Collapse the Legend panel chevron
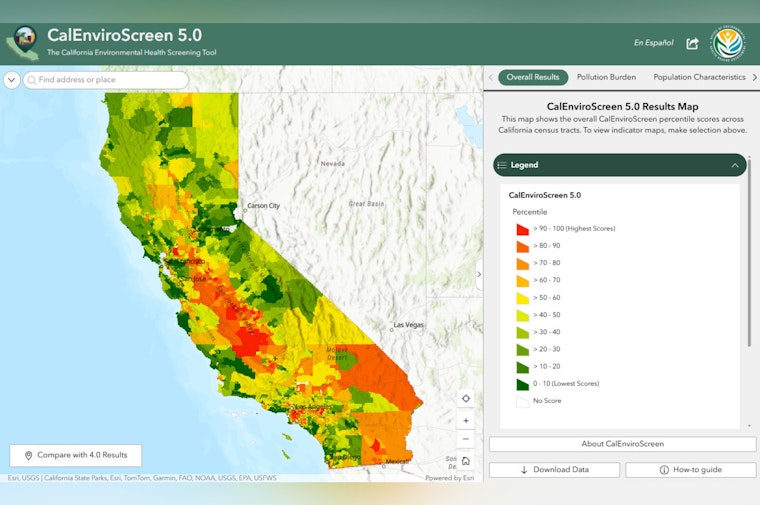Image resolution: width=760 pixels, height=505 pixels. click(735, 165)
